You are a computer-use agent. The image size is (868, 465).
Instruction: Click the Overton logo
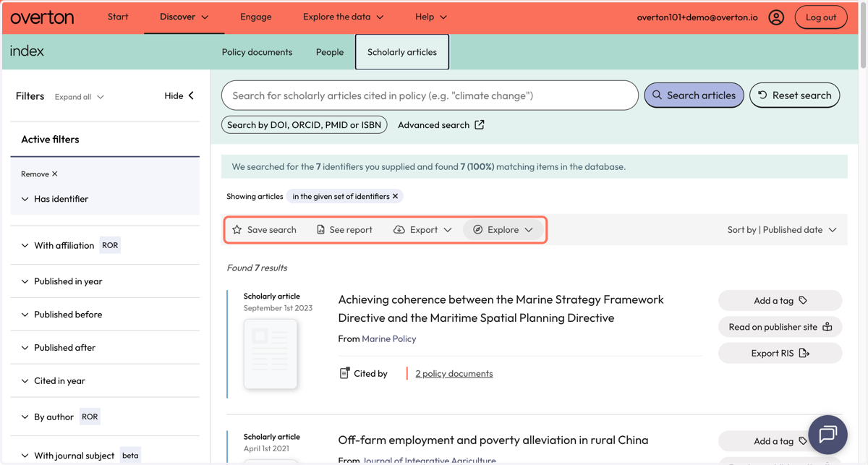[x=42, y=17]
